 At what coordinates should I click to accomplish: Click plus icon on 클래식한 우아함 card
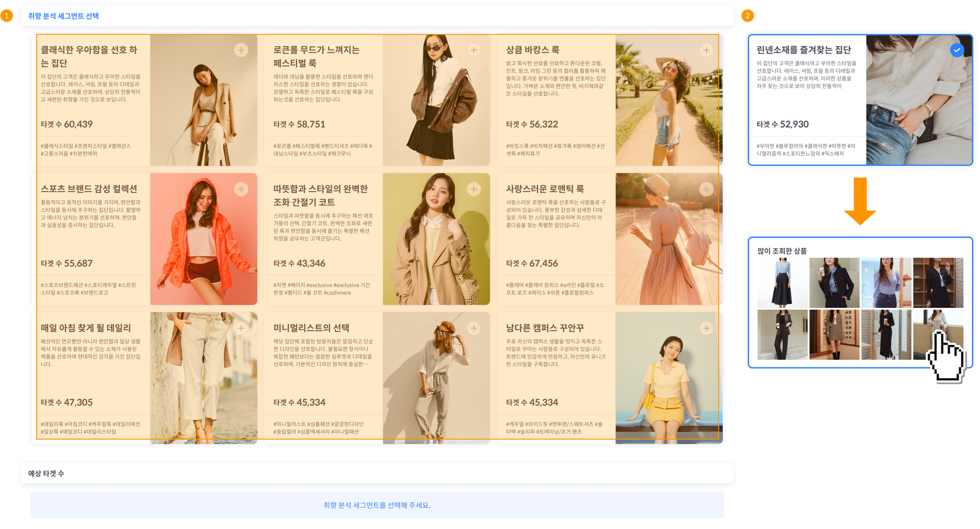[241, 50]
